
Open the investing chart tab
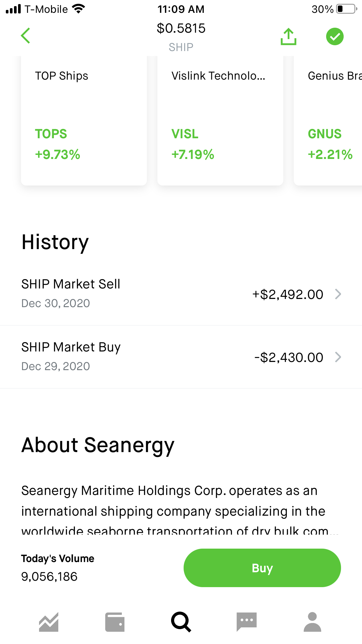coord(49,622)
